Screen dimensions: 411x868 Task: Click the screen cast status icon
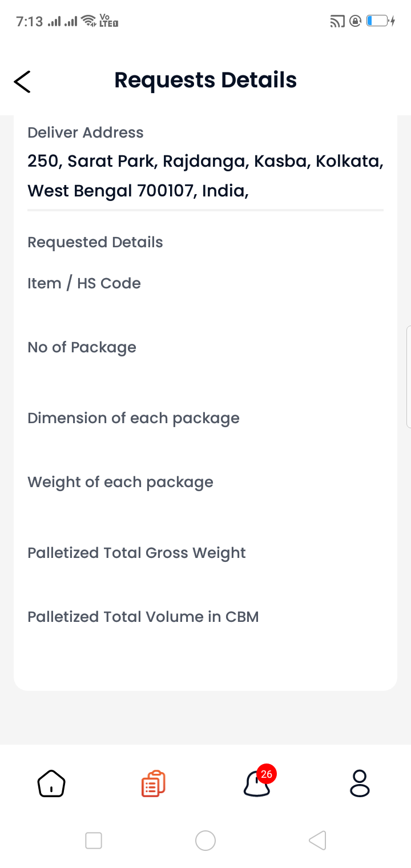[x=337, y=22]
